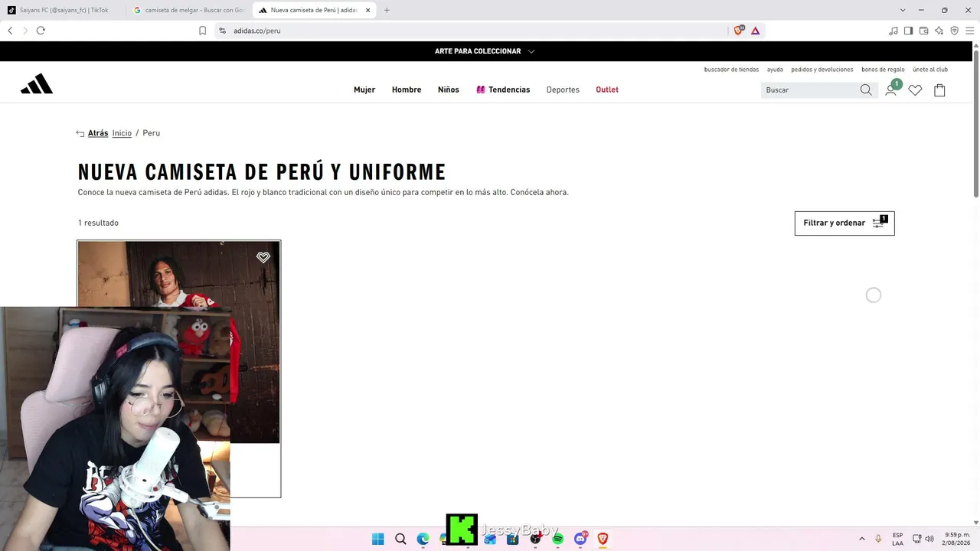This screenshot has width=980, height=551.
Task: Open Filtrar y ordenar panel
Action: pyautogui.click(x=844, y=223)
